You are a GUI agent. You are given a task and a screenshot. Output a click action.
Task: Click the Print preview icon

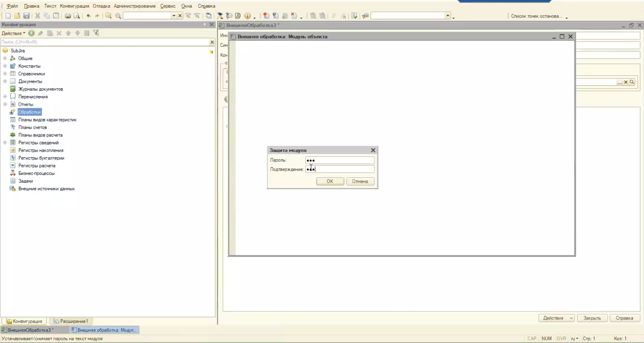point(77,16)
